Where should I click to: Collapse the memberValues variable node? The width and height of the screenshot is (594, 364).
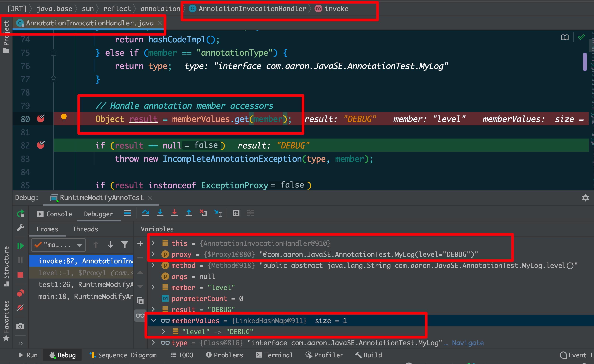(x=153, y=320)
